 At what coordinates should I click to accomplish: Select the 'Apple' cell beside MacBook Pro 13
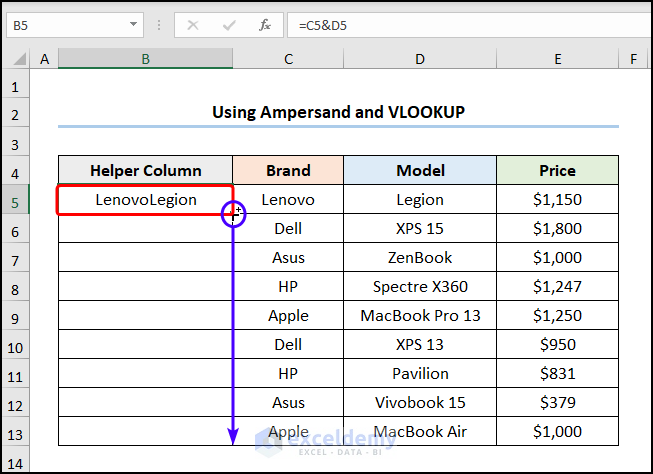tap(288, 315)
